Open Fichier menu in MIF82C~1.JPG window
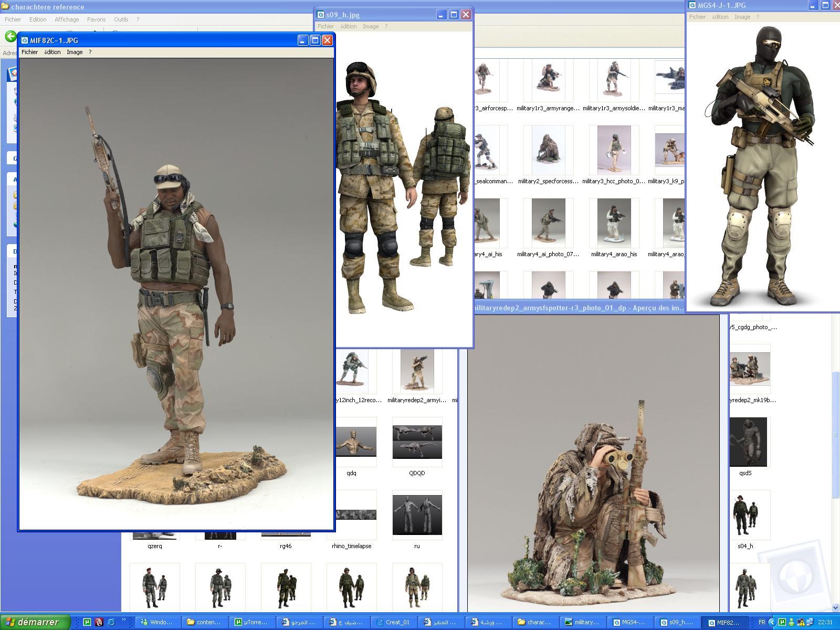The width and height of the screenshot is (840, 630). [x=29, y=52]
